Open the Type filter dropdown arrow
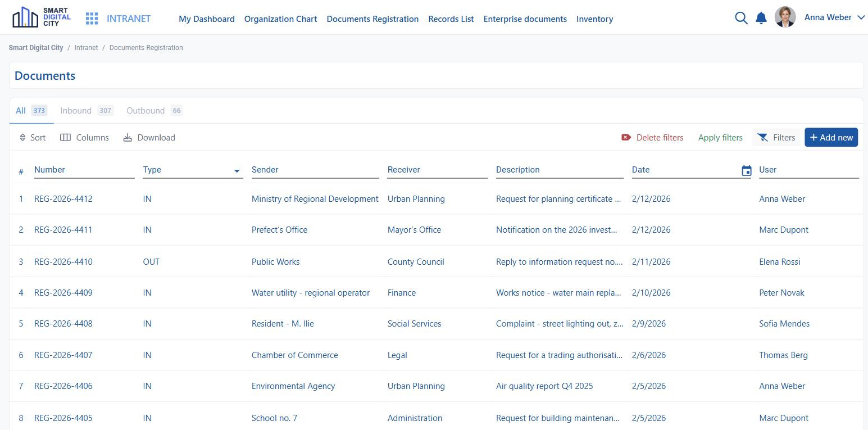This screenshot has height=430, width=868. pos(237,171)
